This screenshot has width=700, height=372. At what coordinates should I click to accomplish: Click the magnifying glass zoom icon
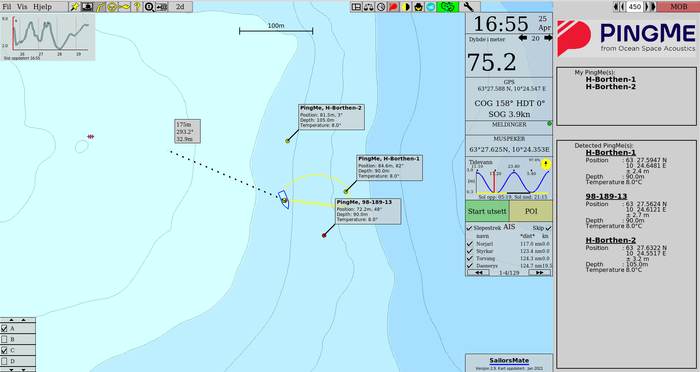tap(149, 7)
